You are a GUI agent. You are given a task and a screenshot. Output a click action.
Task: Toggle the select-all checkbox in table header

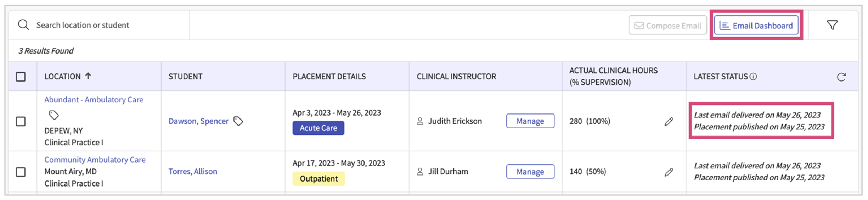[x=21, y=77]
